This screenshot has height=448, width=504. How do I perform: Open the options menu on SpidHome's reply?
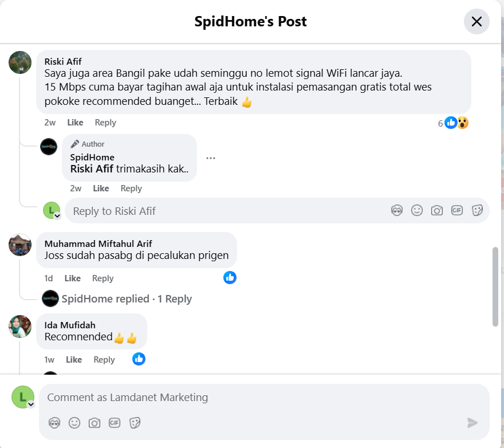[x=211, y=158]
